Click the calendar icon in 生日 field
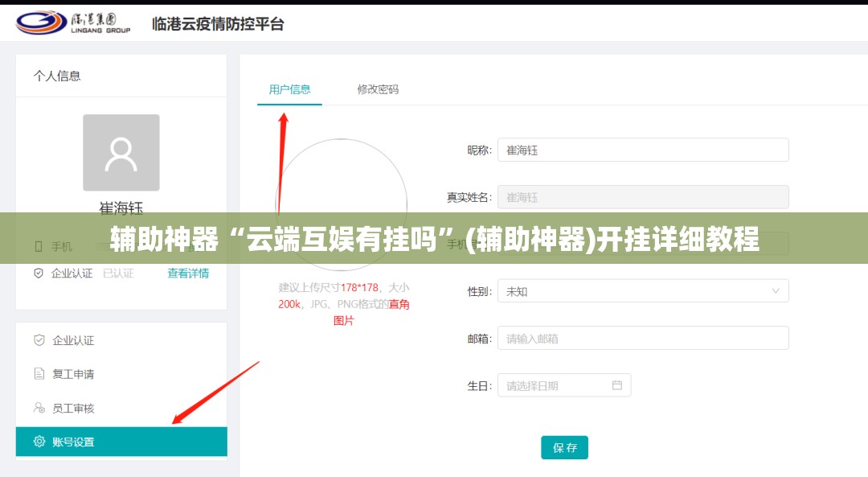Image resolution: width=868 pixels, height=477 pixels. [x=617, y=385]
